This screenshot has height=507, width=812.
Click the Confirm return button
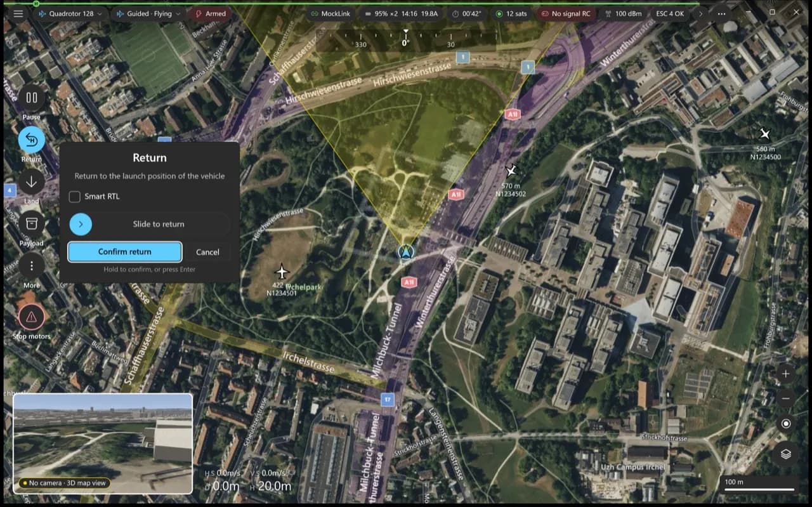point(125,252)
